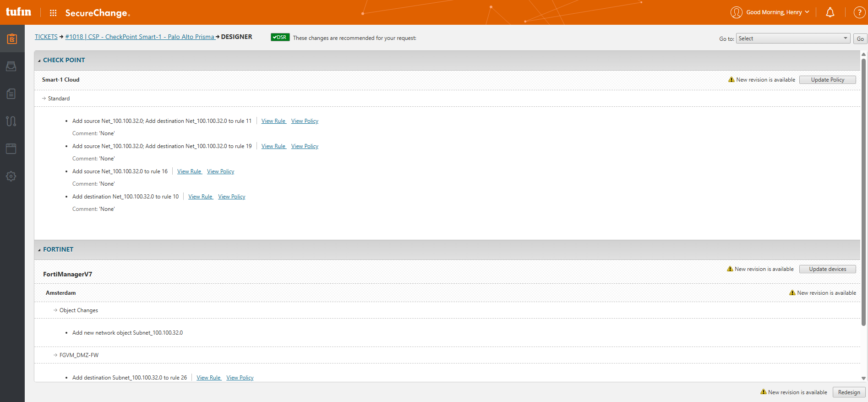Open the apps grid launcher icon
868x402 pixels.
(x=53, y=13)
